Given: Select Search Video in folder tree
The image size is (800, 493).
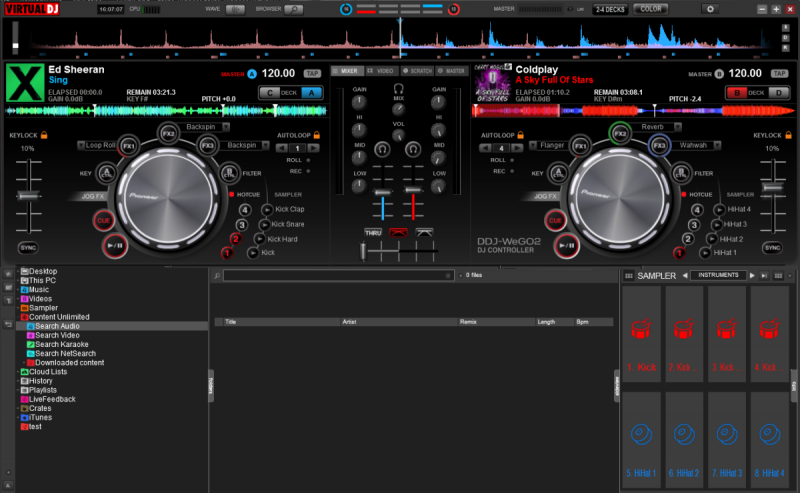Looking at the screenshot, I should pos(57,335).
